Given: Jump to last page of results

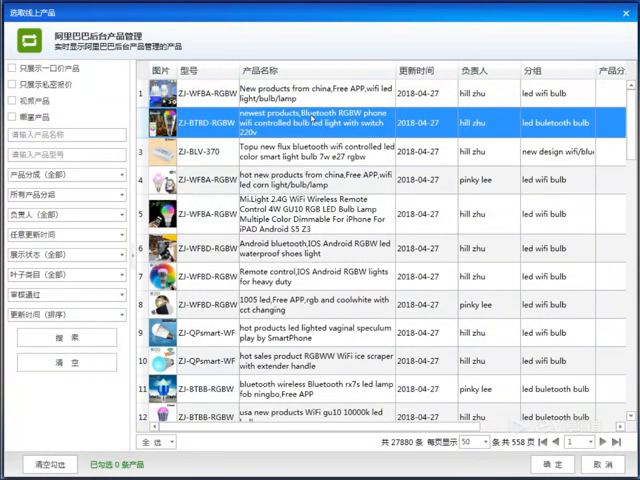Looking at the screenshot, I should point(617,442).
